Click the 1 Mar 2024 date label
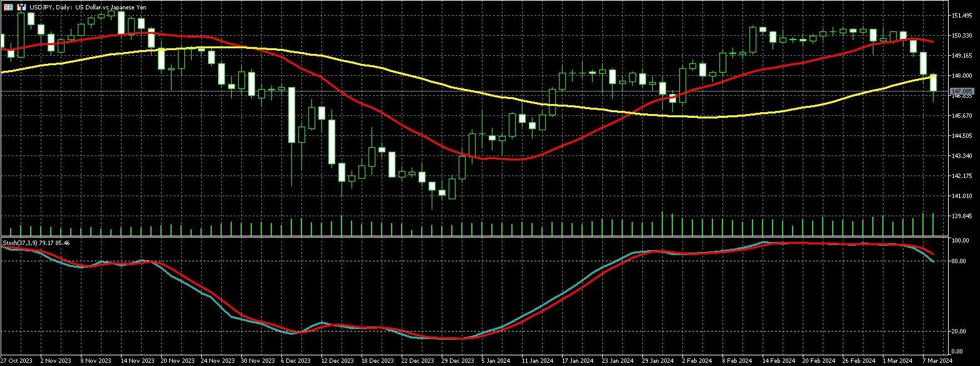 pyautogui.click(x=897, y=361)
